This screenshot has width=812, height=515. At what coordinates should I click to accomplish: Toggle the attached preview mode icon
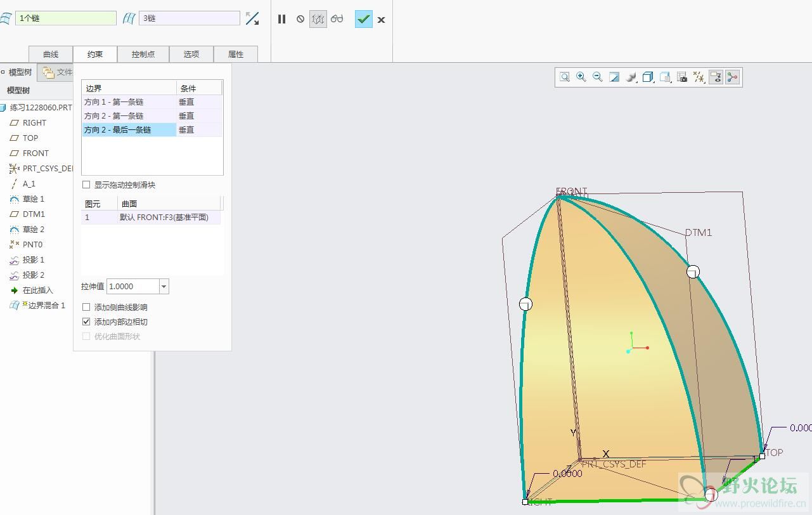318,19
